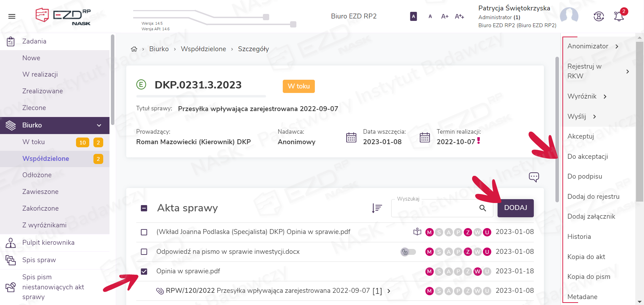Check the Odpowiedź na pismo document checkbox
Image resolution: width=644 pixels, height=305 pixels.
(144, 252)
